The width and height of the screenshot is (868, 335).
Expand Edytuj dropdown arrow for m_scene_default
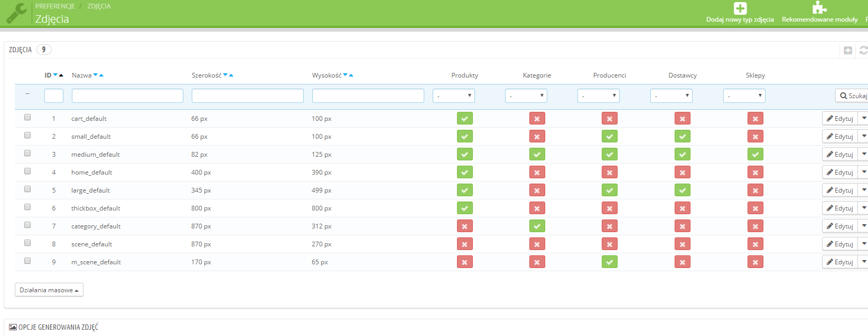click(x=864, y=262)
